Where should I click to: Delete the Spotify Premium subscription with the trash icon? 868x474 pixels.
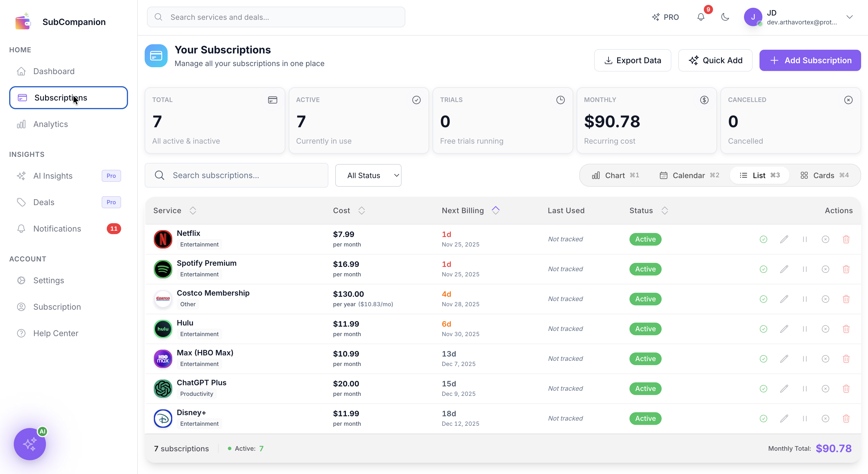(846, 269)
